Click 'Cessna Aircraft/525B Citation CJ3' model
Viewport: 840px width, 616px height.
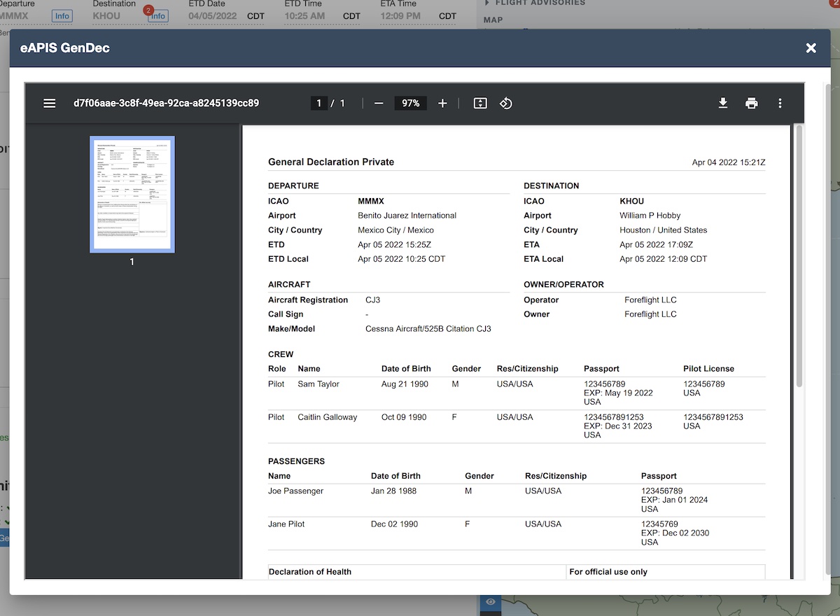pyautogui.click(x=428, y=329)
